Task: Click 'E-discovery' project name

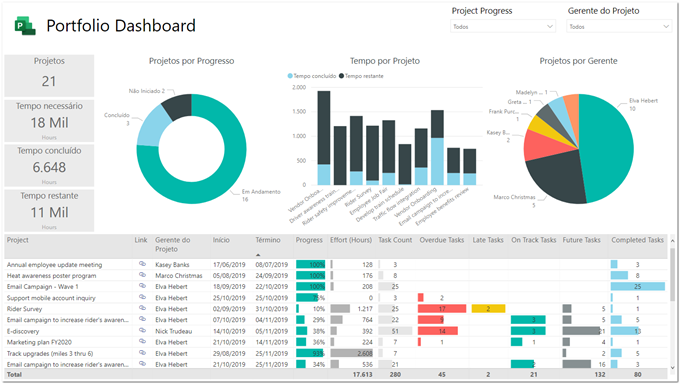Action: [23, 331]
